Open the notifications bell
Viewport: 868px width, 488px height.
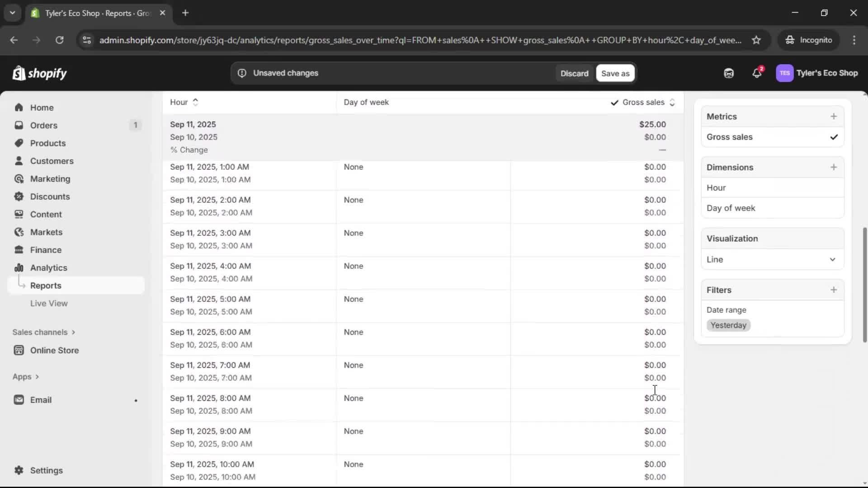757,73
